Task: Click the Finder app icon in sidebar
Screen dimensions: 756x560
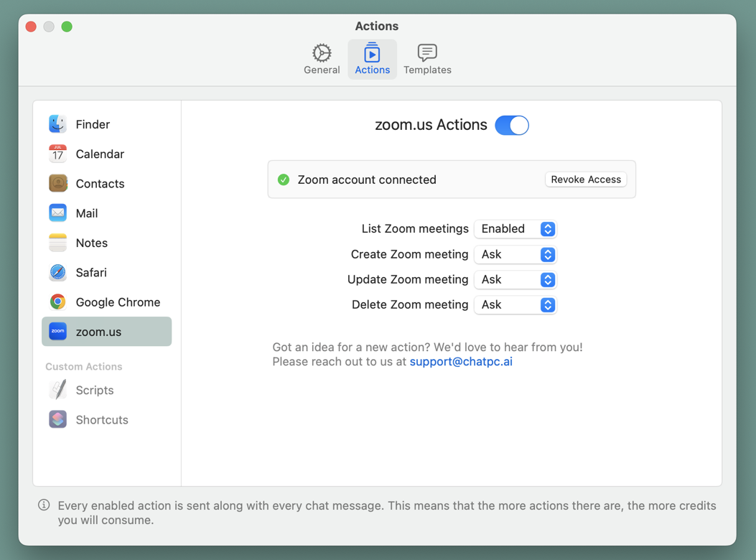Action: point(58,124)
